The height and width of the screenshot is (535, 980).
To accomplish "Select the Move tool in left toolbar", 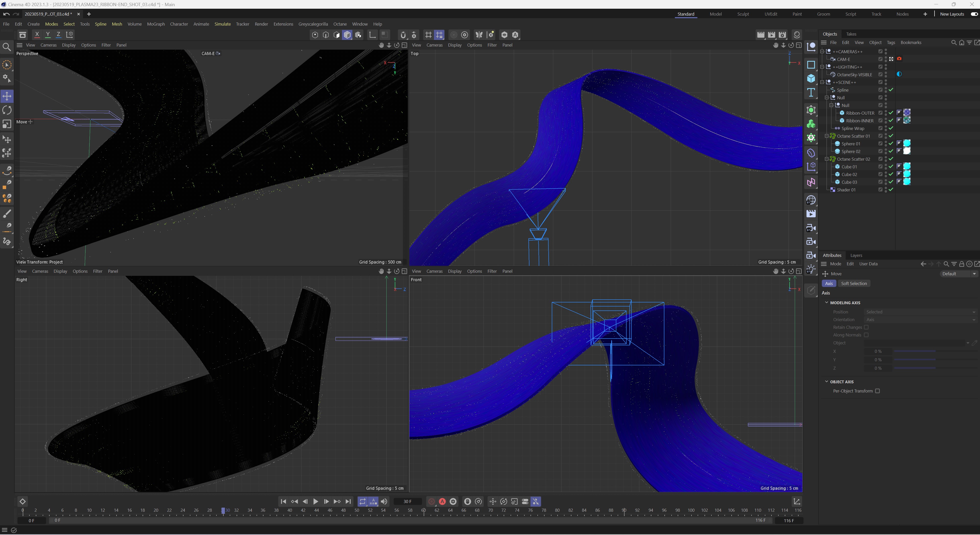I will [x=7, y=96].
